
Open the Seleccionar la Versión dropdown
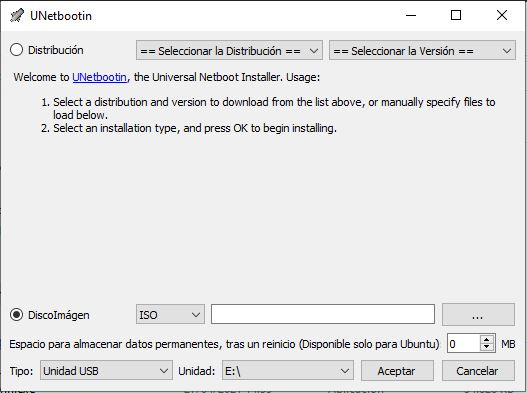click(422, 50)
